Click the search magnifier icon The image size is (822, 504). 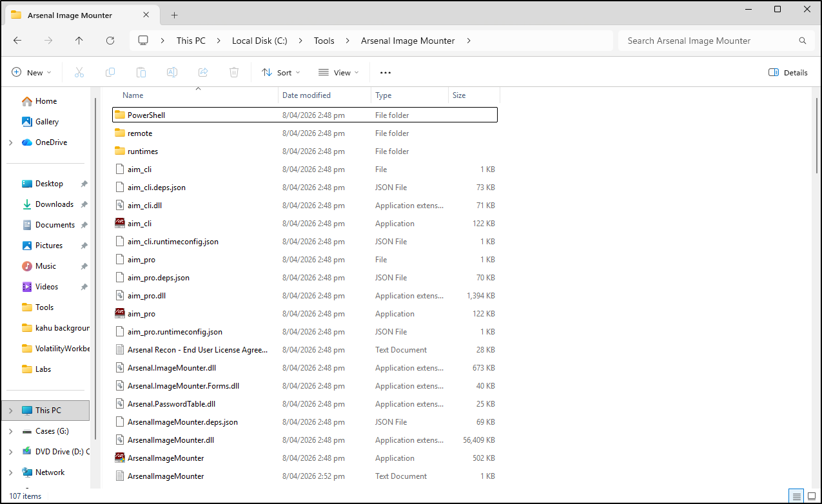point(803,41)
